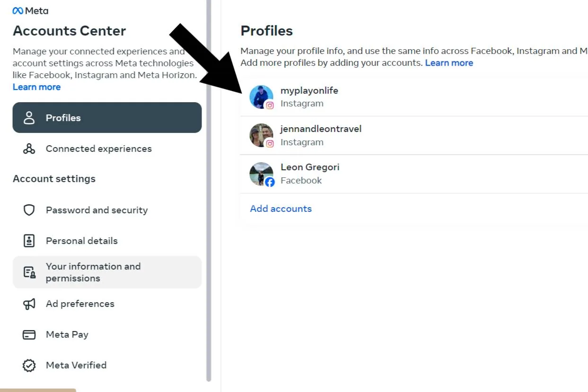The image size is (588, 392).
Task: Open the Learn more link under Accounts Center
Action: [36, 87]
